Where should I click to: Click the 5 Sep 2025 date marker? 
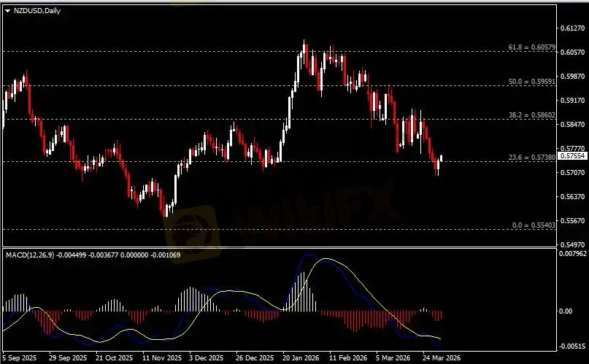(x=19, y=358)
